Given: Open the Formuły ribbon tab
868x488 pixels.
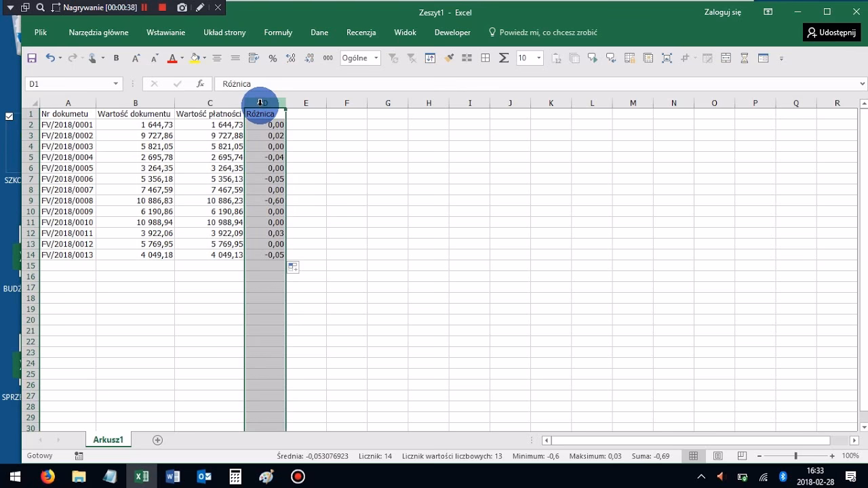Looking at the screenshot, I should [x=278, y=33].
